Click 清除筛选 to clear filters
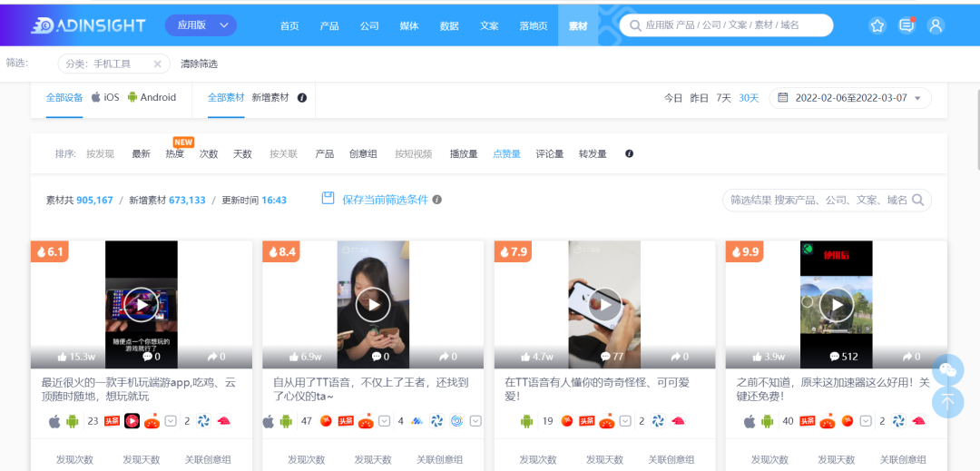The width and height of the screenshot is (980, 471). click(x=199, y=64)
